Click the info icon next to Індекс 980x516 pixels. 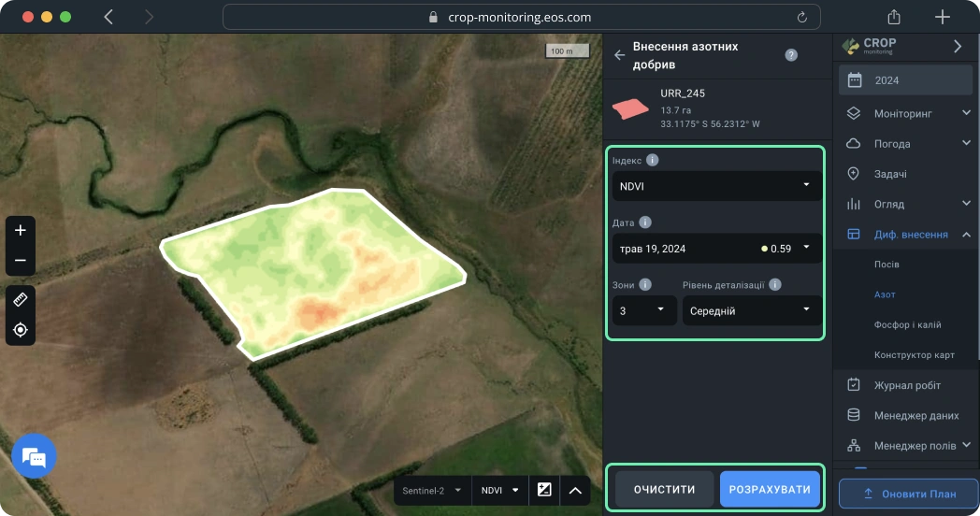(x=653, y=160)
